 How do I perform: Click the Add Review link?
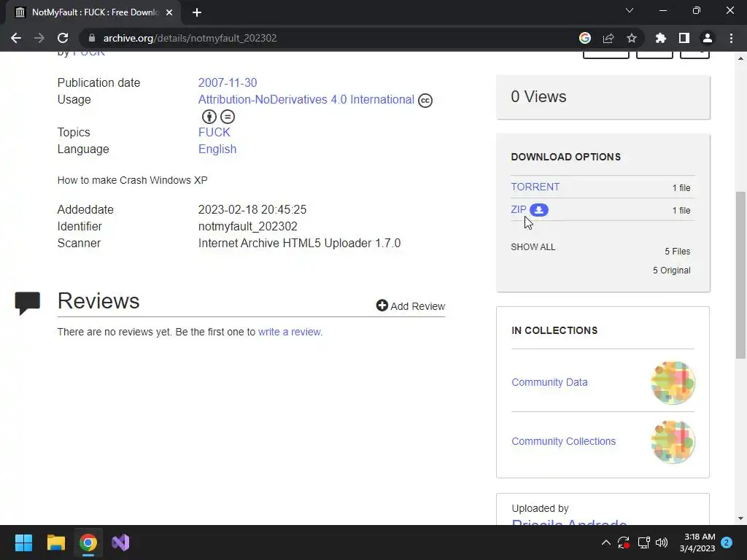[x=411, y=306]
